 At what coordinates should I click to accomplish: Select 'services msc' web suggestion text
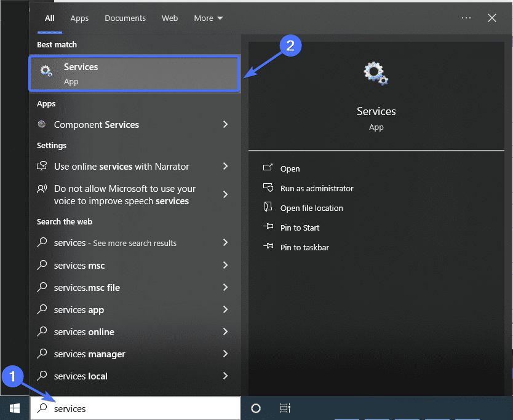[x=79, y=265]
